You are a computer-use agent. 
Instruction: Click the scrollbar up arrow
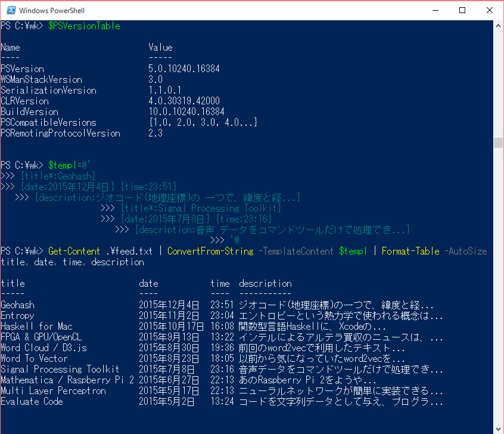point(499,25)
